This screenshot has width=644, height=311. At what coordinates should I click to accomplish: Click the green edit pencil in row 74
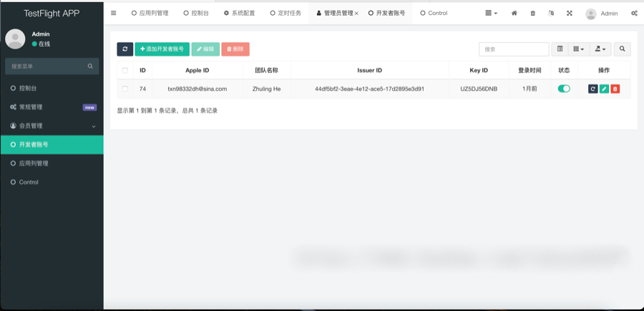coord(604,89)
